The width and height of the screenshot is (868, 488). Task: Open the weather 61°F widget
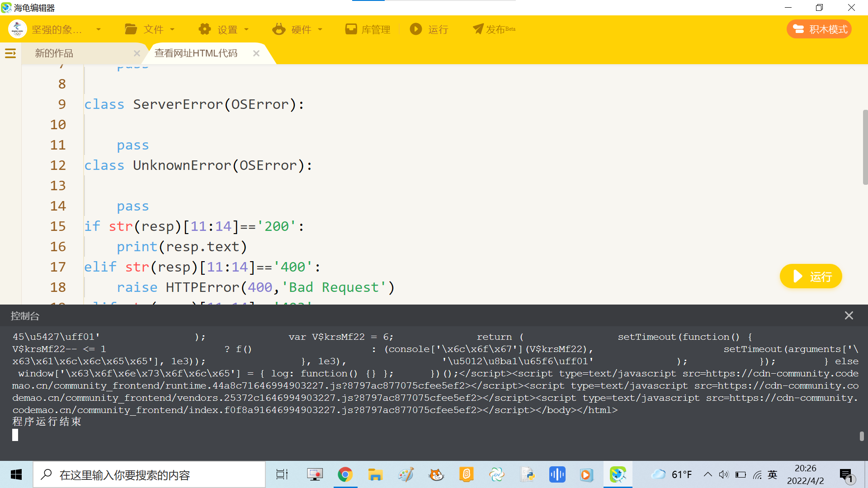coord(671,474)
